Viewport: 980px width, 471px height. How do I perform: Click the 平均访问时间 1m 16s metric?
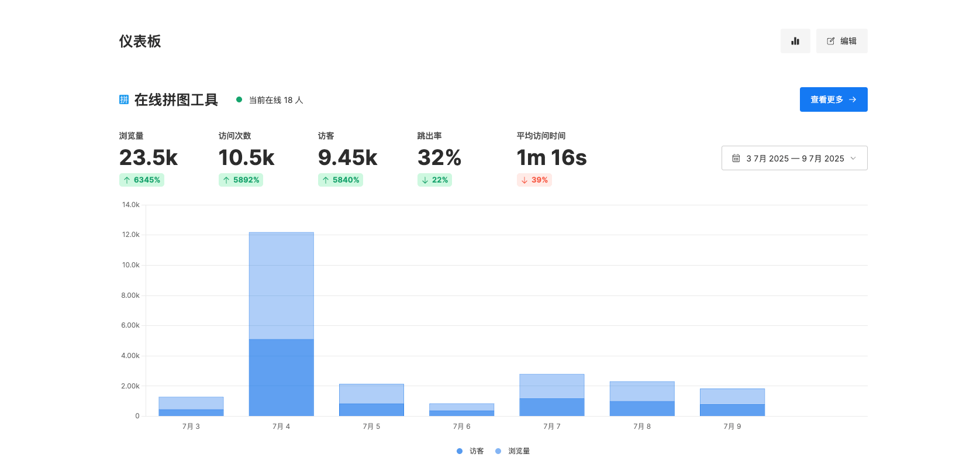(x=551, y=158)
